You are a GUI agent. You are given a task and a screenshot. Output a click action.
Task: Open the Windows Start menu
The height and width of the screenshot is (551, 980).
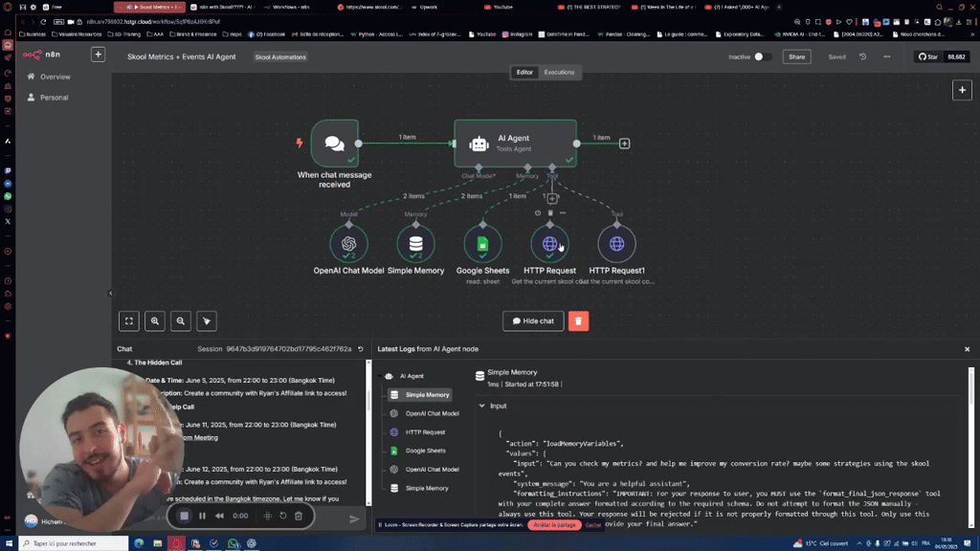pyautogui.click(x=9, y=543)
